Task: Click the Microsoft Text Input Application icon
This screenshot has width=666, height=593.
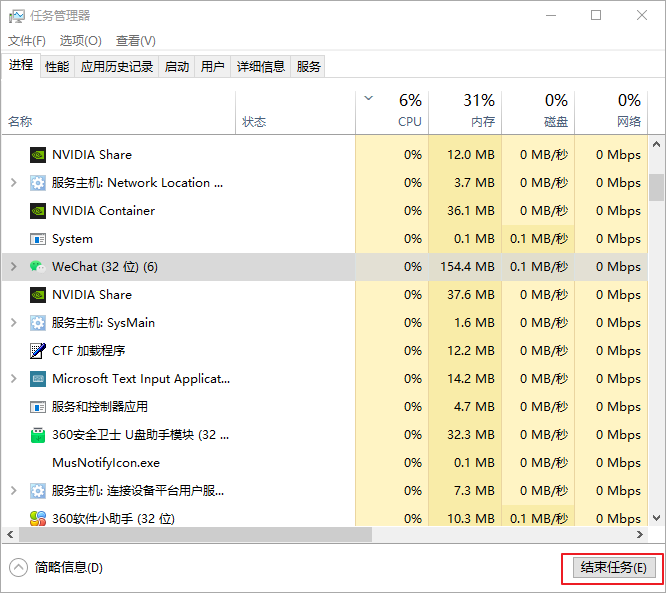Action: click(38, 379)
